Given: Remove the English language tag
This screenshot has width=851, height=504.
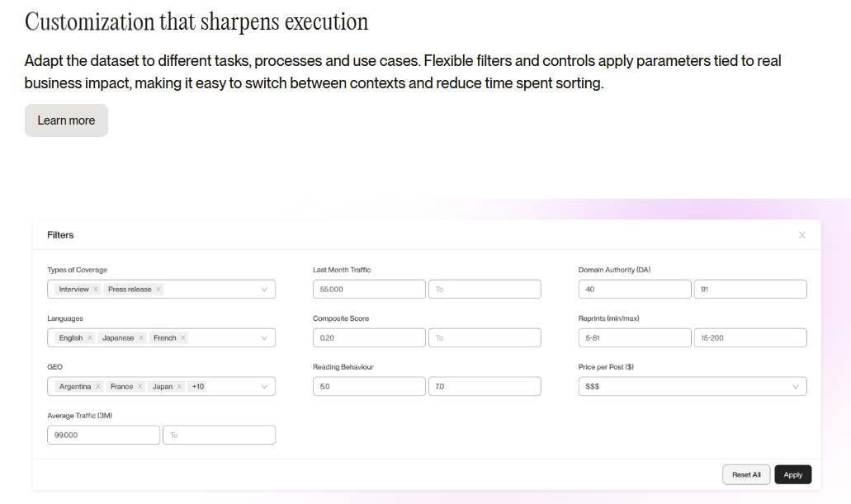Looking at the screenshot, I should (90, 338).
